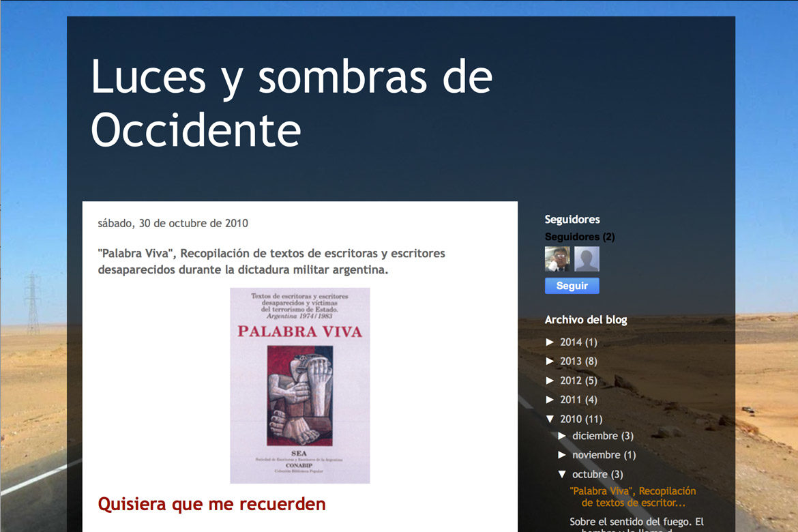Click the second follower silhouette avatar
The height and width of the screenshot is (532, 798).
click(587, 259)
